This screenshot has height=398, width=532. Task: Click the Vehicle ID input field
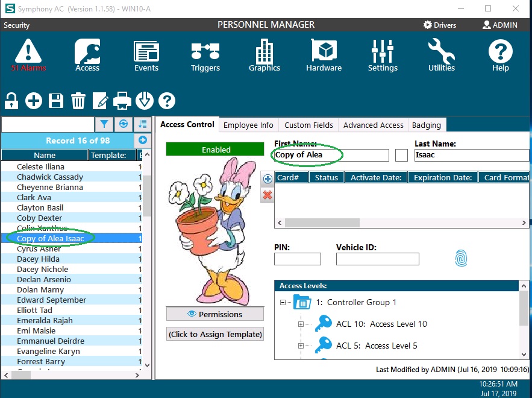click(378, 259)
